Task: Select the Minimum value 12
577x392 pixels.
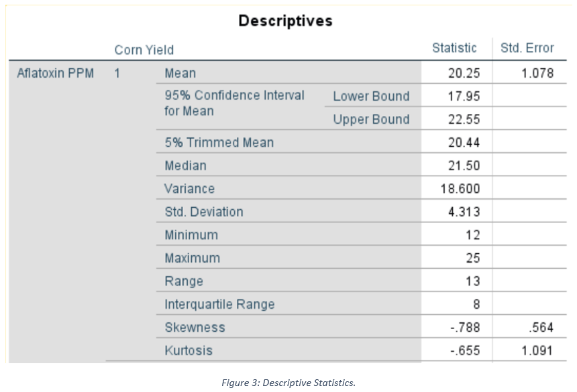Action: (472, 235)
